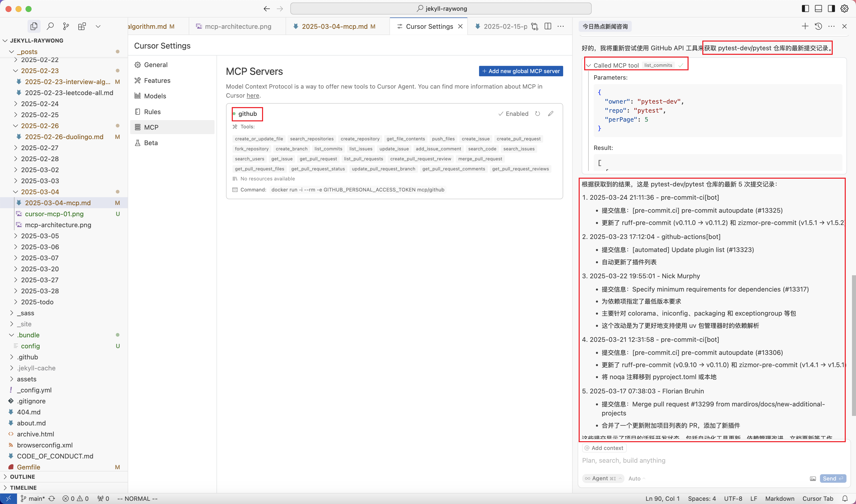Open the Search icon in activity bar
The image size is (856, 504).
[x=50, y=26]
